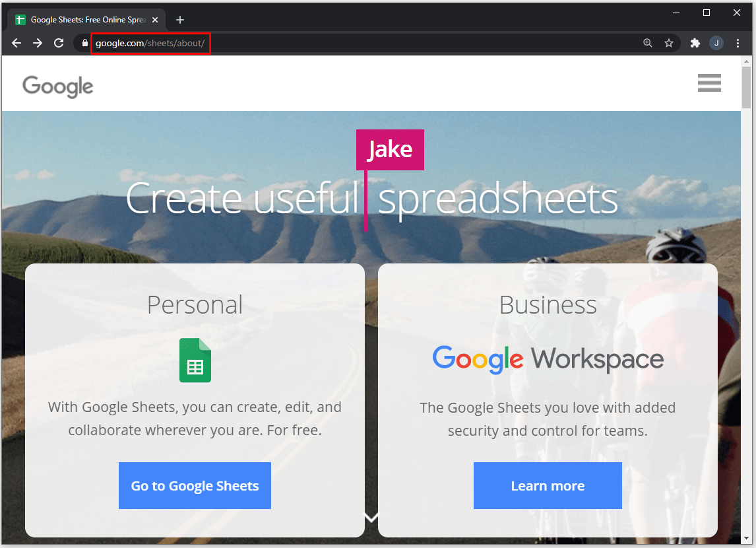This screenshot has width=756, height=548.
Task: Expand the hamburger navigation menu
Action: 709,83
